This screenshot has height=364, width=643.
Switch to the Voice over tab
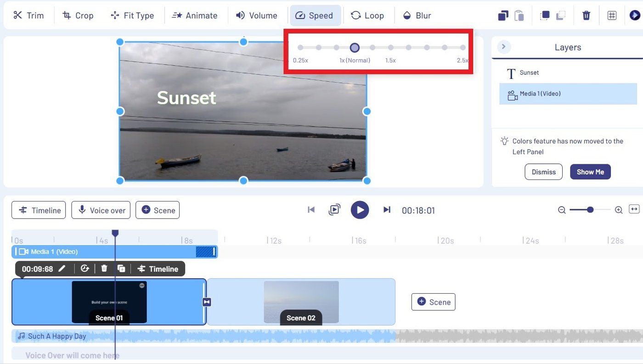click(101, 210)
